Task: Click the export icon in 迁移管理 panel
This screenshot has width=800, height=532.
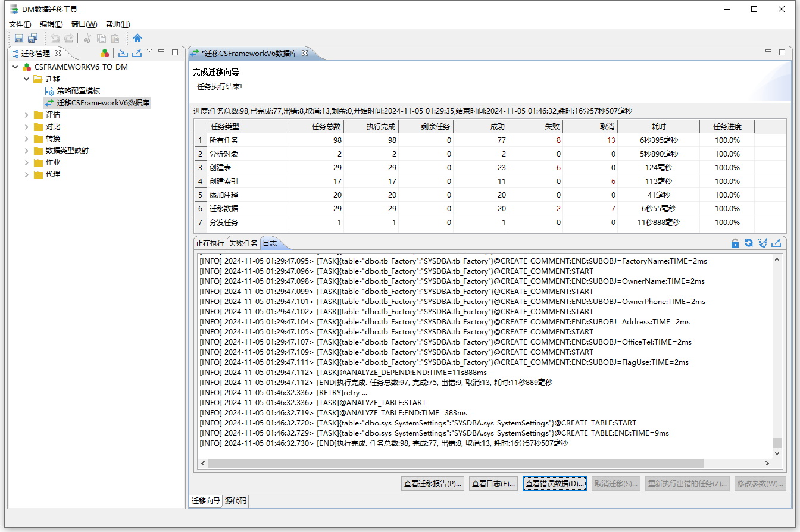Action: (137, 53)
